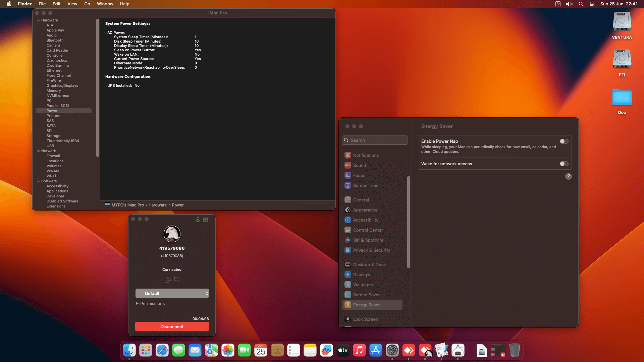Click MYPC's iMac Pro in the path bar
644x362 pixels.
[124, 205]
